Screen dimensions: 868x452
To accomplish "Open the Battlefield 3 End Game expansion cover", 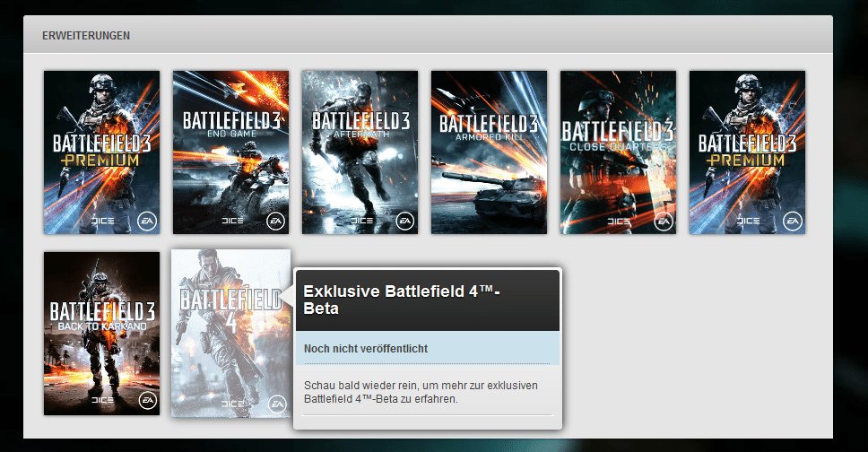I will coord(230,152).
